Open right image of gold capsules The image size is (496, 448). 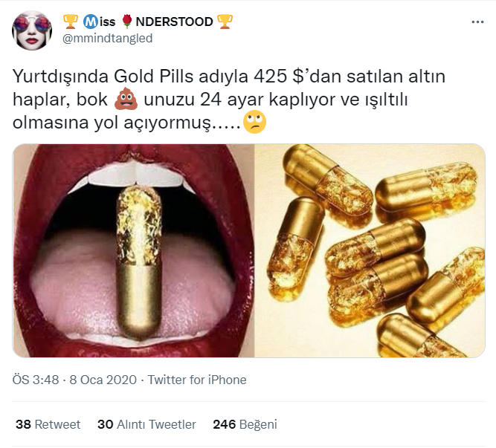coord(370,251)
